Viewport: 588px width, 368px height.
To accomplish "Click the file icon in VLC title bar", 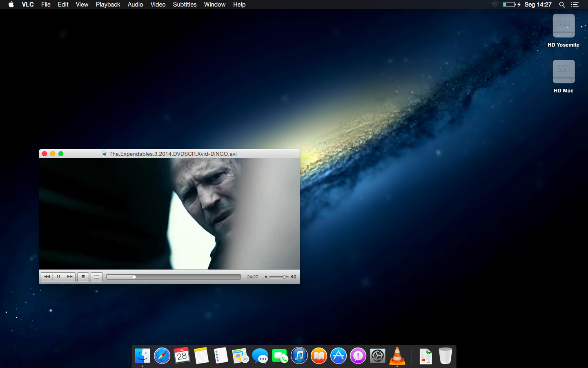I will [105, 154].
